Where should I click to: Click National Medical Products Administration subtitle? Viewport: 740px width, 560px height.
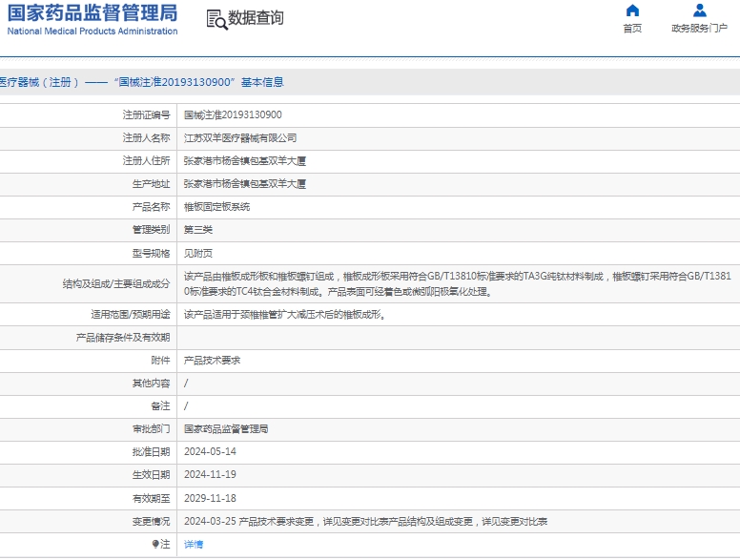[x=92, y=31]
